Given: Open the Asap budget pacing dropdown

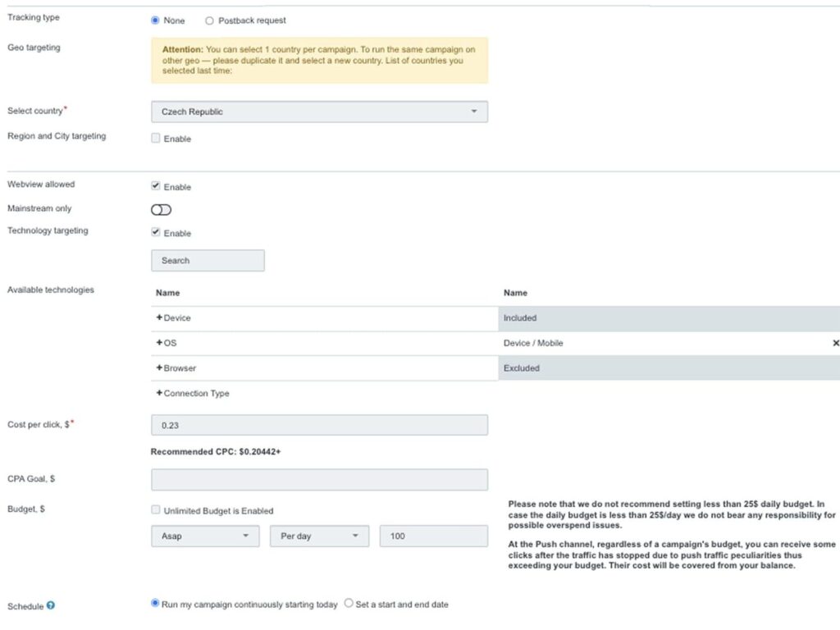Looking at the screenshot, I should pos(205,536).
